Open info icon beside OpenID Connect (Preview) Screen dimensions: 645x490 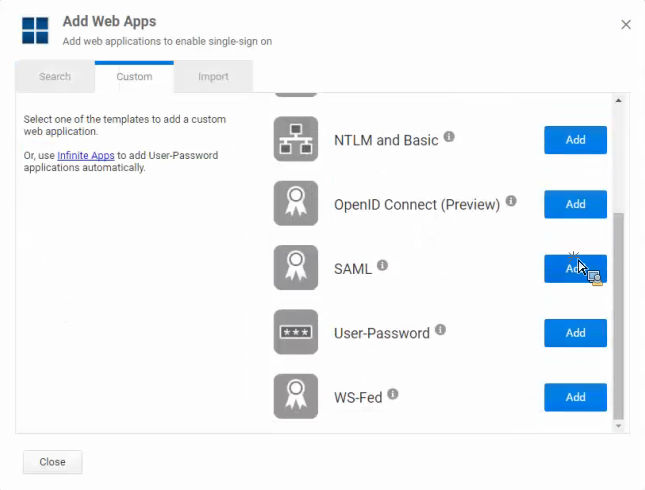pos(511,201)
